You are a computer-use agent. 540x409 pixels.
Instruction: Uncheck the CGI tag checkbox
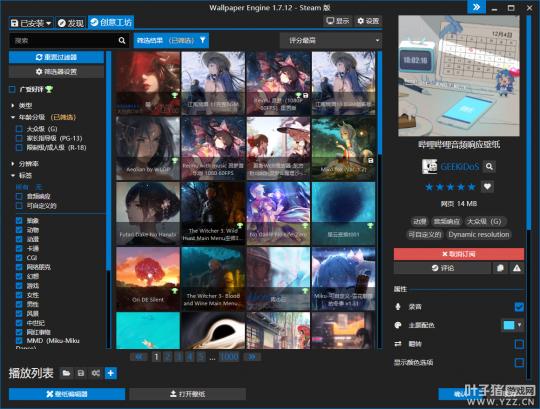pos(19,258)
